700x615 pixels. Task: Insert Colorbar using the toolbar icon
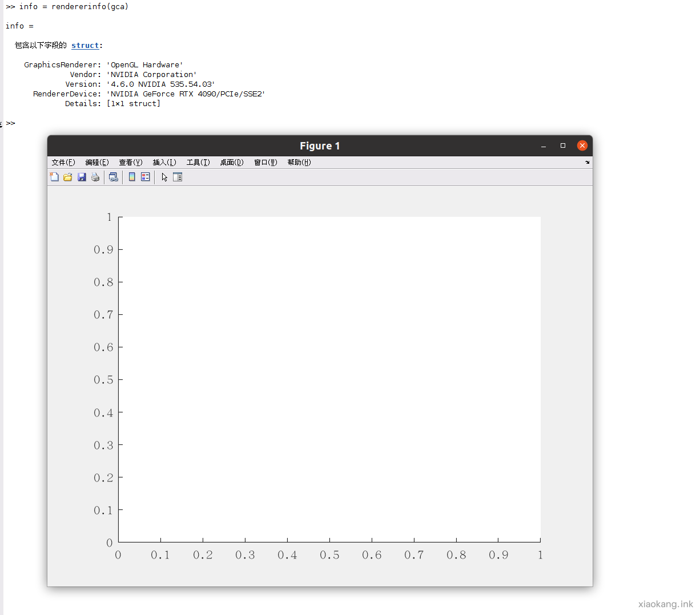(x=132, y=177)
